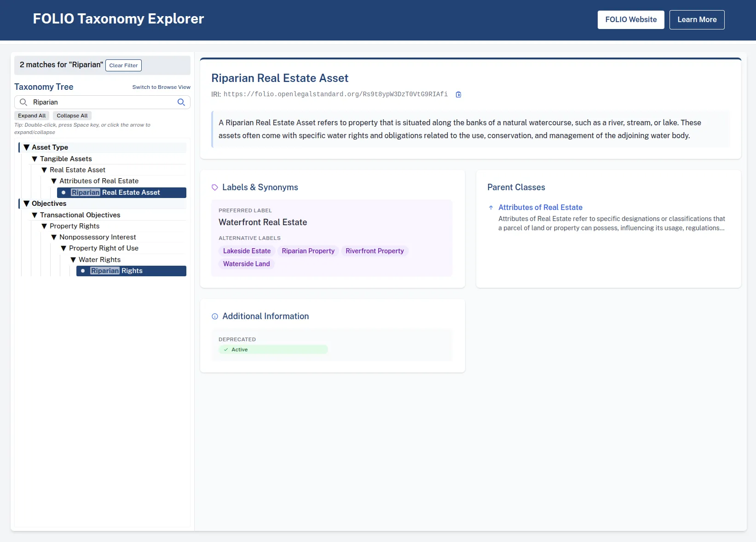
Task: Copy the IRI using the clipboard icon
Action: pyautogui.click(x=458, y=94)
